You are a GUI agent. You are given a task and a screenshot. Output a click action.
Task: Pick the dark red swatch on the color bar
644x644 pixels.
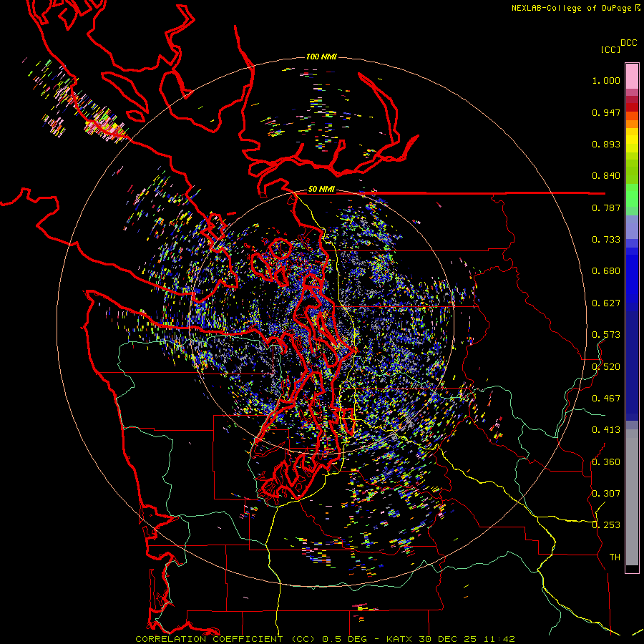(x=632, y=107)
